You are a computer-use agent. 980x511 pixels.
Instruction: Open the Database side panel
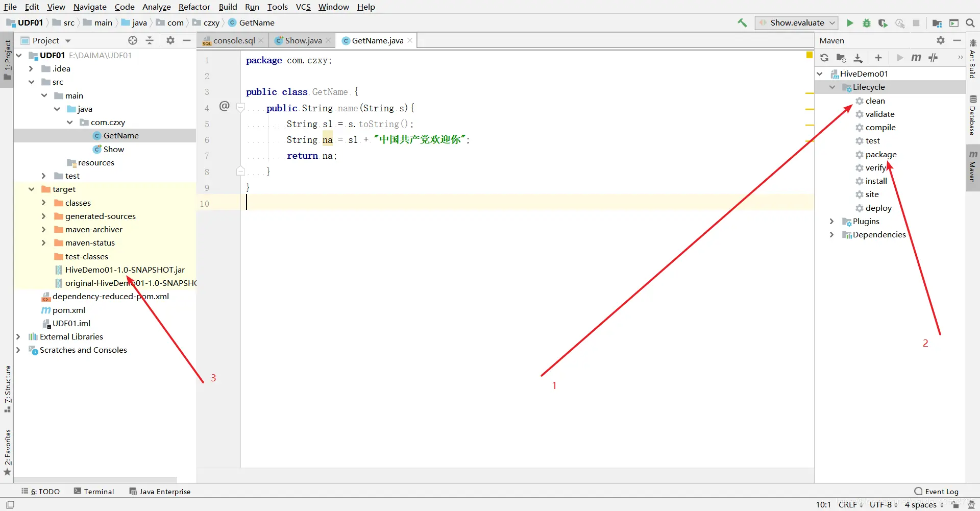(973, 115)
